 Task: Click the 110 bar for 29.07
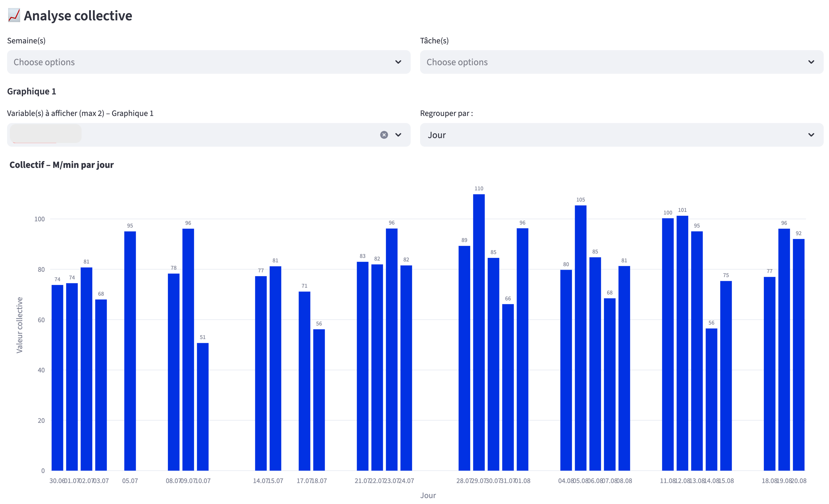tap(479, 333)
